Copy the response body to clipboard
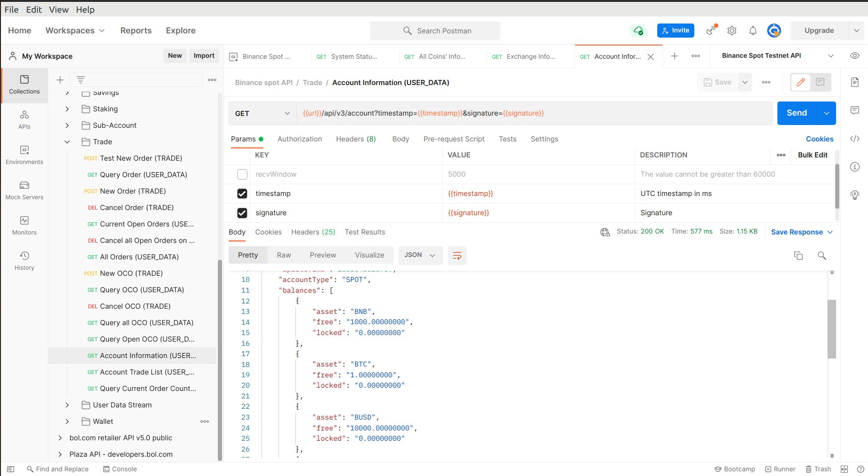Viewport: 868px width, 476px height. tap(799, 256)
